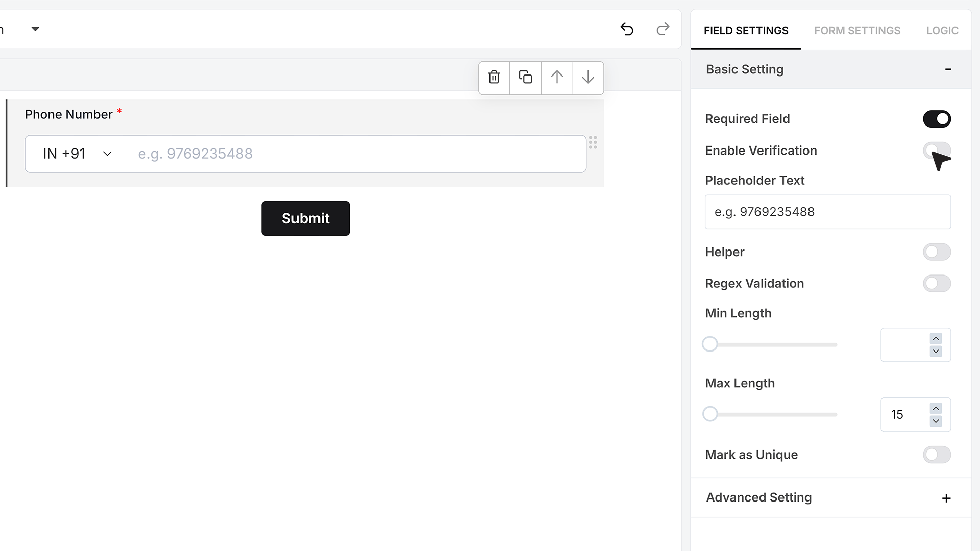Click the undo arrow icon
The height and width of the screenshot is (551, 980).
(627, 29)
